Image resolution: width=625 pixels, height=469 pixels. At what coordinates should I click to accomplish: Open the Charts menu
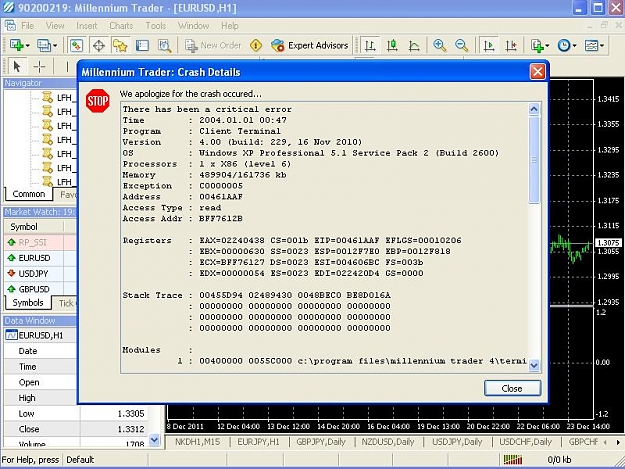(x=121, y=26)
